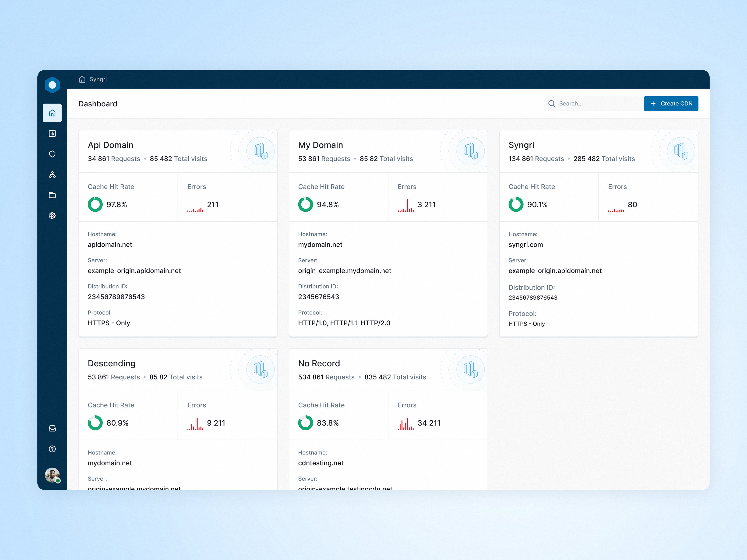The image size is (747, 560).
Task: Click the Security shield icon in sidebar
Action: pyautogui.click(x=52, y=154)
